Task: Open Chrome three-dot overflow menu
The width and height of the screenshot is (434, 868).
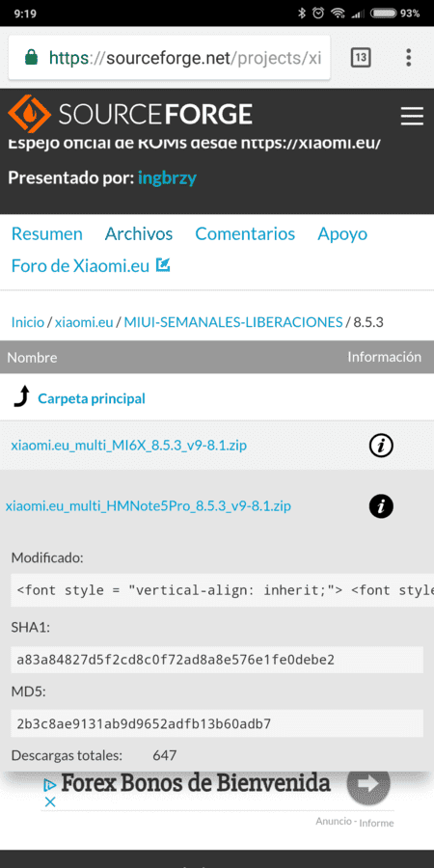Action: pyautogui.click(x=409, y=57)
